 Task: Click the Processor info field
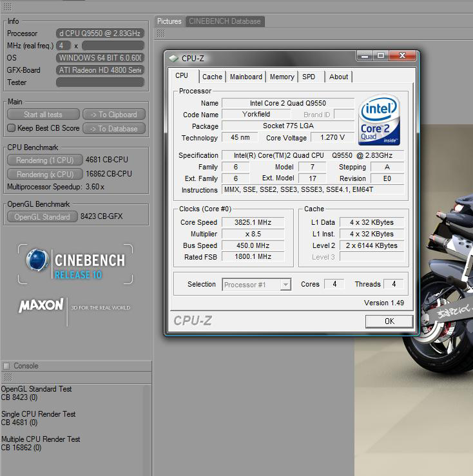pos(100,33)
